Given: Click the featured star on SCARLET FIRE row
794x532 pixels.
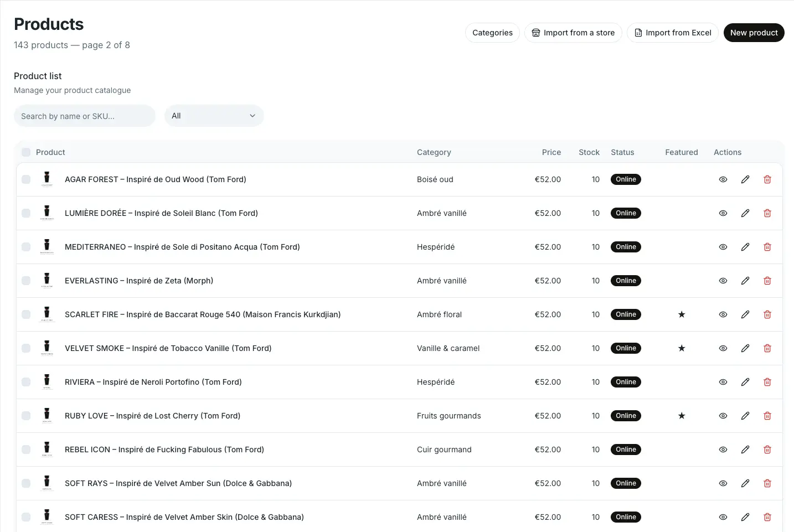Looking at the screenshot, I should tap(682, 314).
